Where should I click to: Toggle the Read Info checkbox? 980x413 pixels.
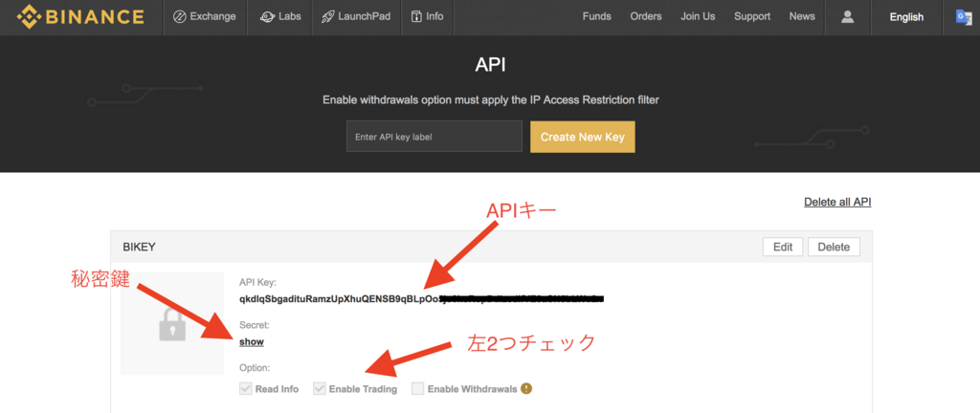coord(245,389)
